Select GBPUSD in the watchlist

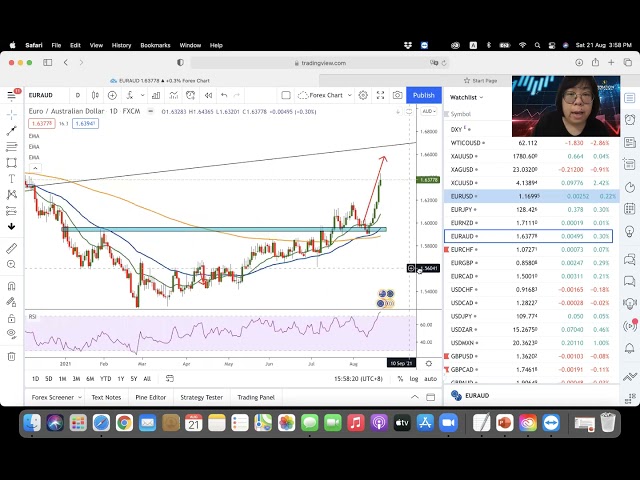465,355
